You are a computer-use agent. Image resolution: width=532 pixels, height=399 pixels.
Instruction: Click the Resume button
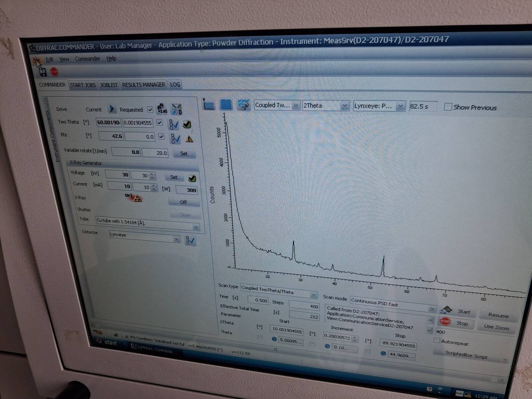tap(498, 316)
